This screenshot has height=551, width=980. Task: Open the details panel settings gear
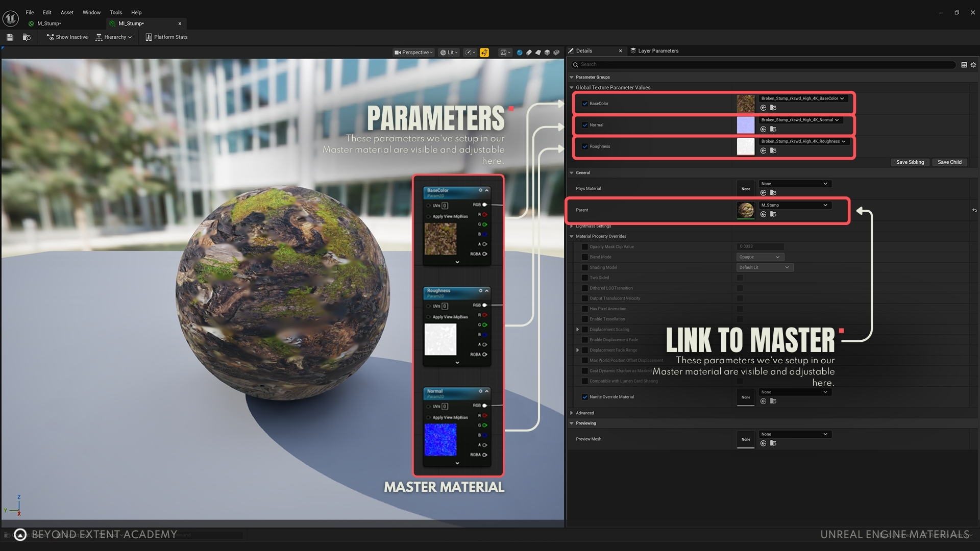coord(973,65)
